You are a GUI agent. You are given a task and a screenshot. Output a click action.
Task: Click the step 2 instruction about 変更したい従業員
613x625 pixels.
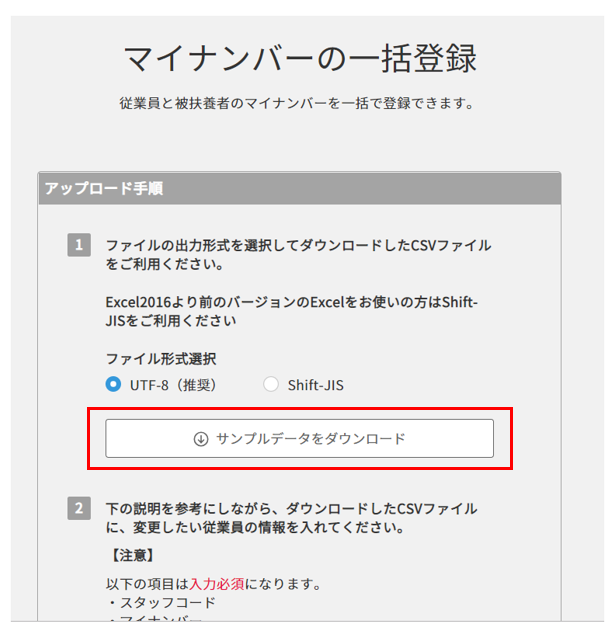coord(291,518)
